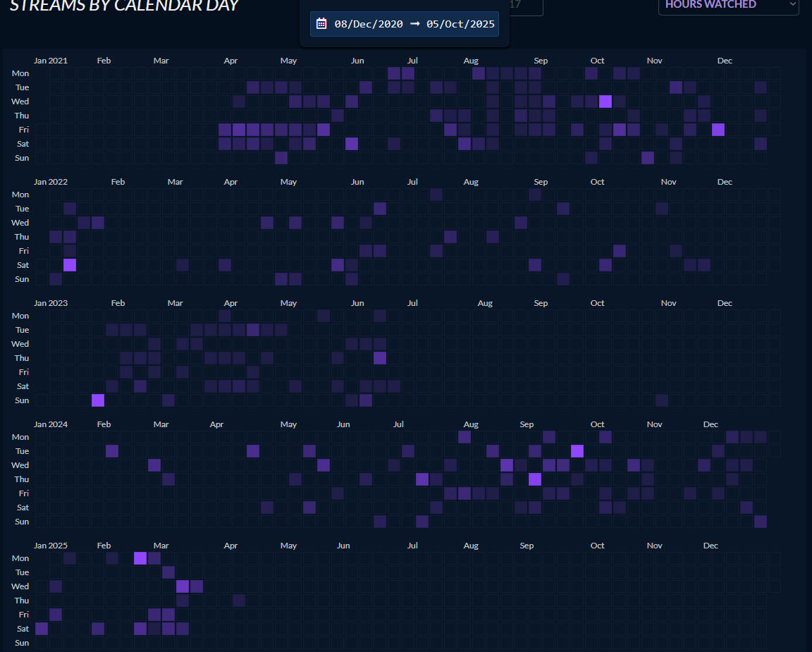This screenshot has height=652, width=812.
Task: Select the Sunday cell in late December 2024
Action: [x=761, y=522]
